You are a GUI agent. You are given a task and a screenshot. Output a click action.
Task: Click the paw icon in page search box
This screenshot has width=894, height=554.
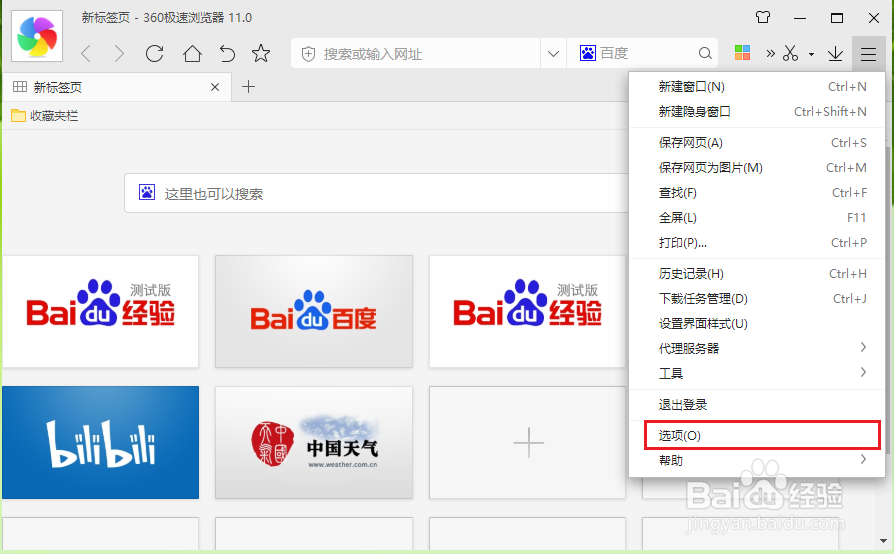pyautogui.click(x=147, y=192)
